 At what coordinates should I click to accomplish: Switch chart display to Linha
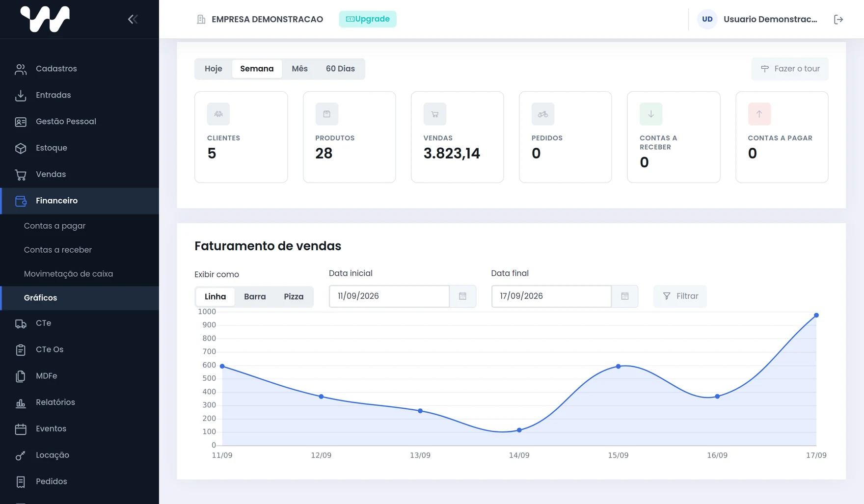click(x=215, y=296)
